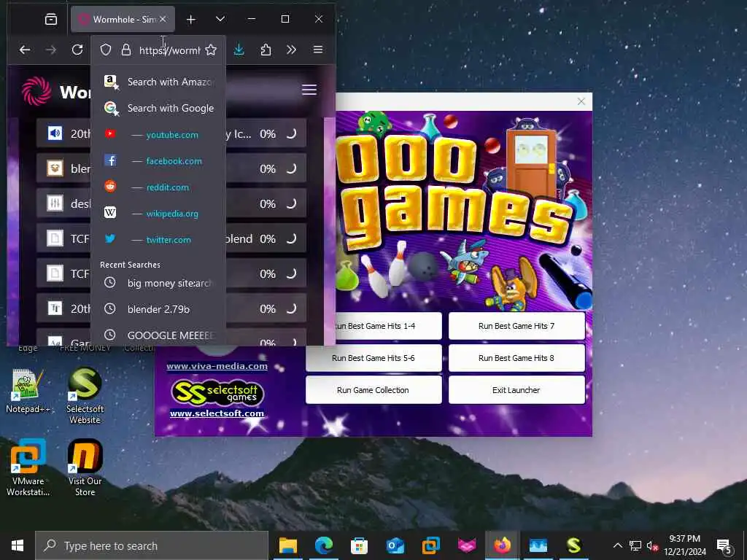Select facebook.com from the dropdown
Image resolution: width=747 pixels, height=560 pixels.
pyautogui.click(x=158, y=161)
